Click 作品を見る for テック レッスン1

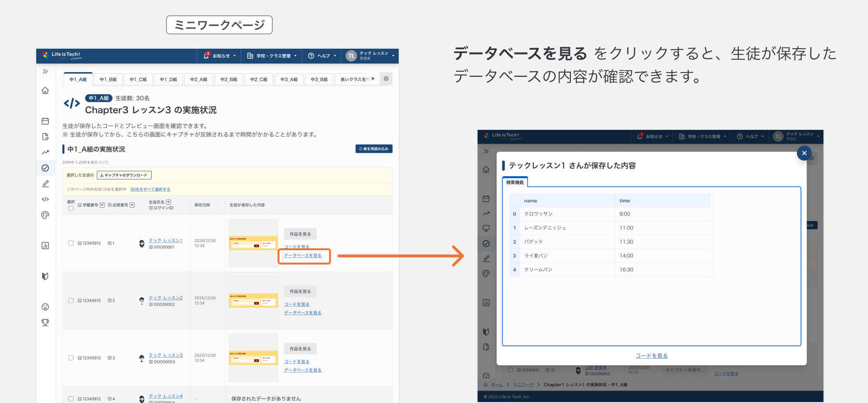(x=300, y=234)
